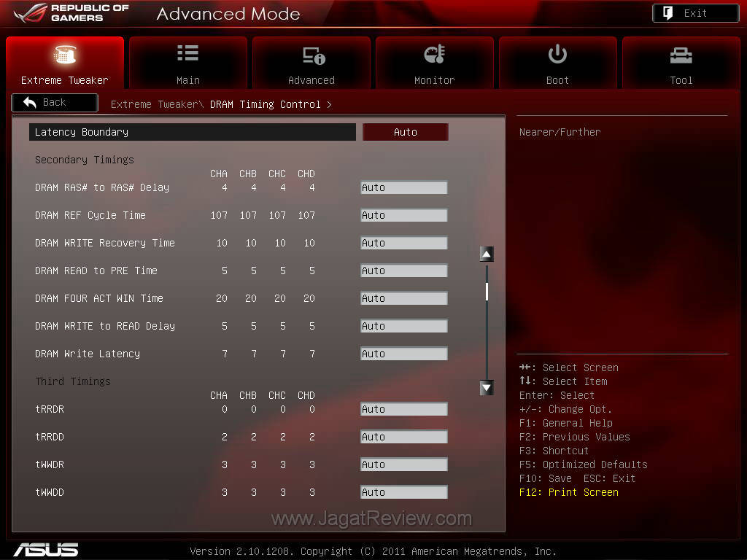Go to the Boot tab

pos(558,63)
